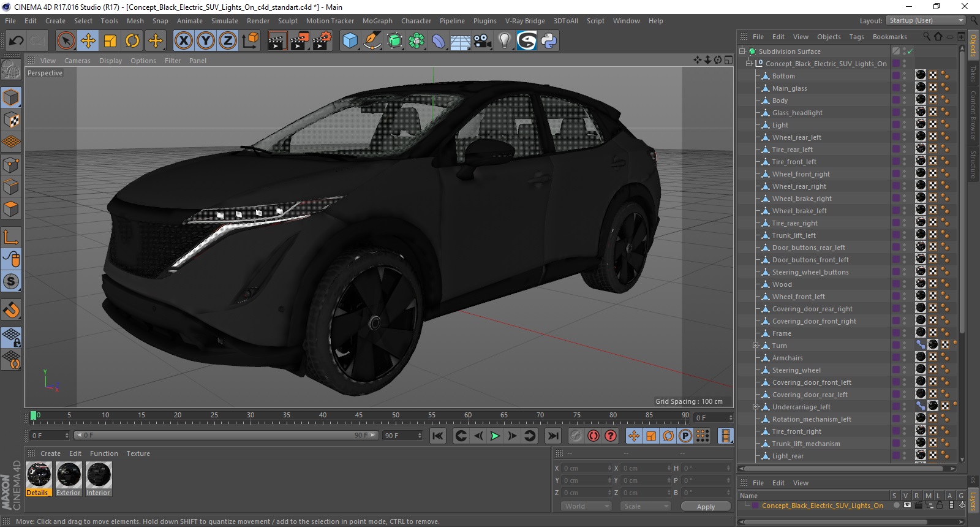Screen dimensions: 980x527
Task: Toggle Autokeying button
Action: pos(593,436)
